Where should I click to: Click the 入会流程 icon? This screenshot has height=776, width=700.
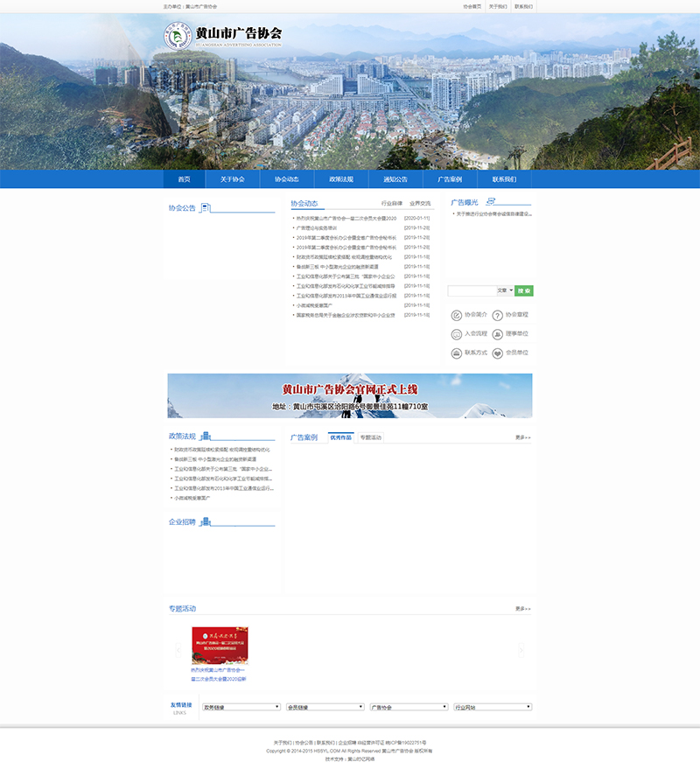coord(456,334)
